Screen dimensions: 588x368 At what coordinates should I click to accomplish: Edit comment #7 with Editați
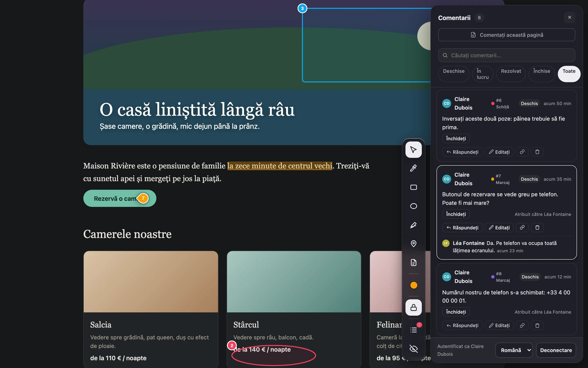point(499,228)
